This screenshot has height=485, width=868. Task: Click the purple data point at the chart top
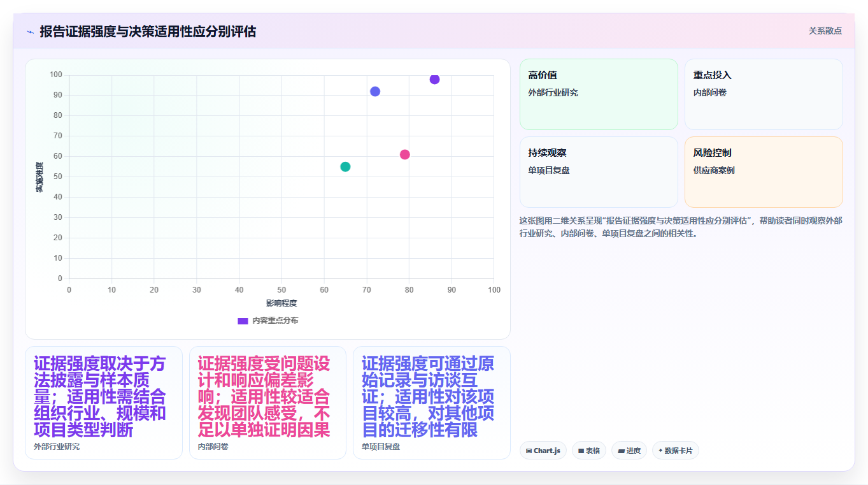click(434, 79)
